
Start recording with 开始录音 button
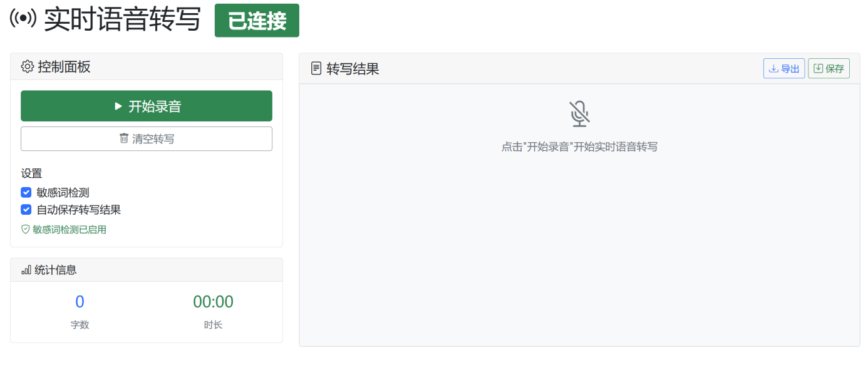tap(146, 105)
